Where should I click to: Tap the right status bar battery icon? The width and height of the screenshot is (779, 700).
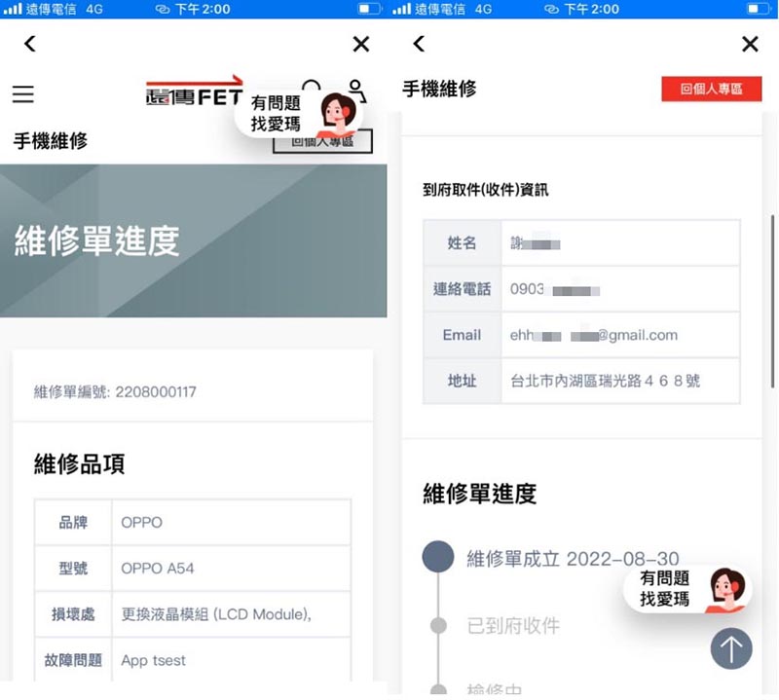click(759, 9)
